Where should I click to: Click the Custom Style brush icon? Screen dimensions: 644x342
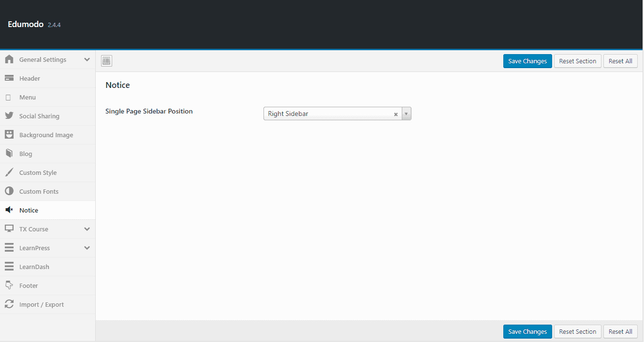9,172
